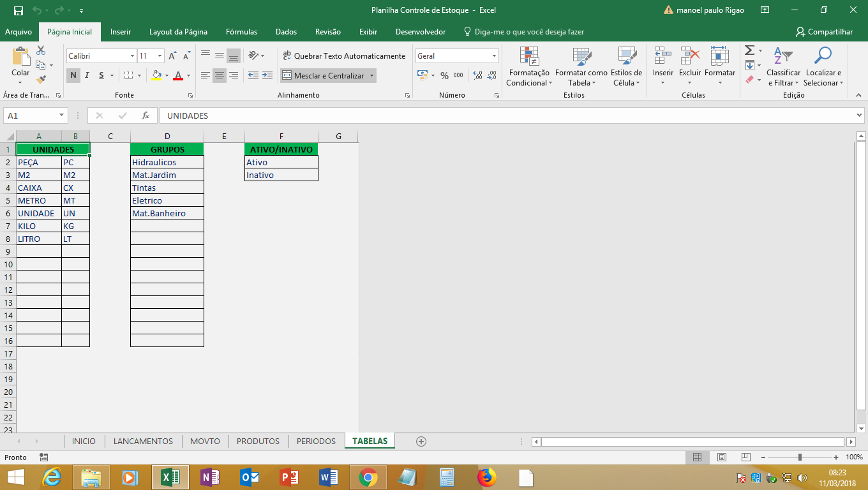
Task: Open the Pincel de Formatação painter icon
Action: pyautogui.click(x=40, y=79)
